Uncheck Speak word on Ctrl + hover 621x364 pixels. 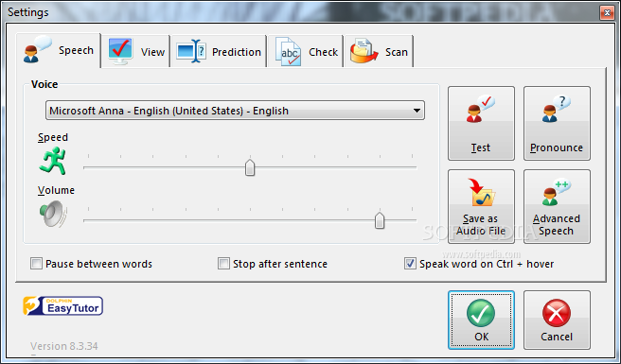pyautogui.click(x=410, y=264)
